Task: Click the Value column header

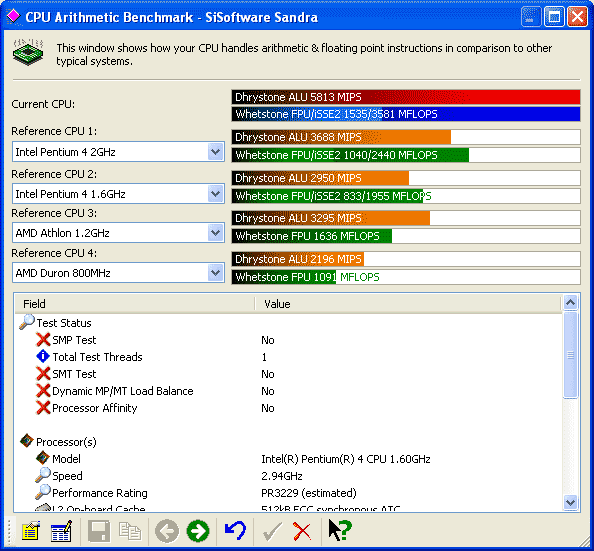Action: [x=408, y=304]
